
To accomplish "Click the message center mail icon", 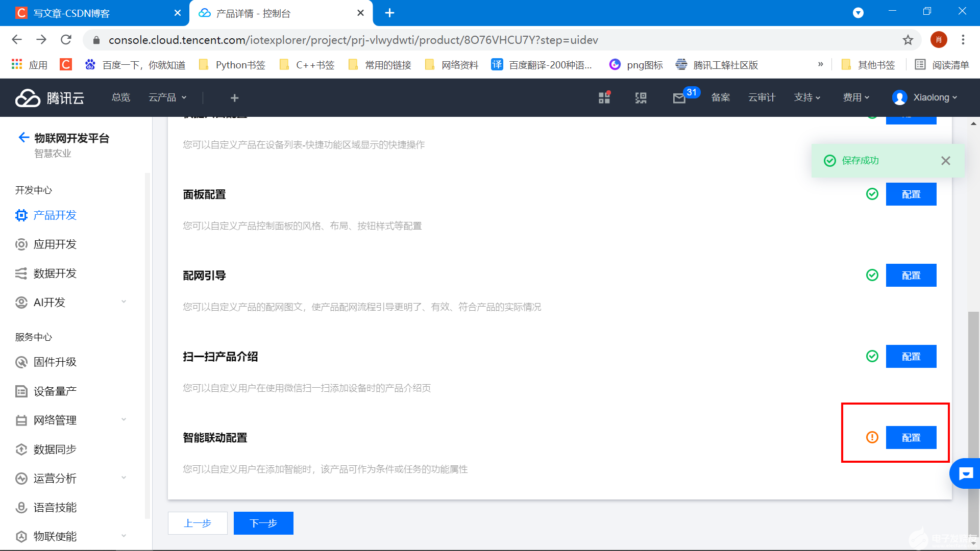I will pyautogui.click(x=679, y=98).
